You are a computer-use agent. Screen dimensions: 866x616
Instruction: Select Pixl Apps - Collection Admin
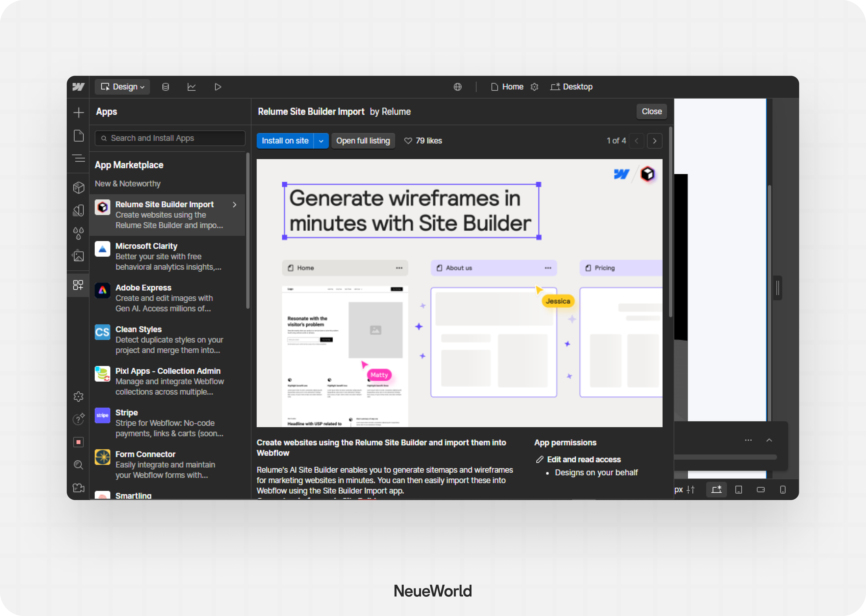(x=167, y=381)
